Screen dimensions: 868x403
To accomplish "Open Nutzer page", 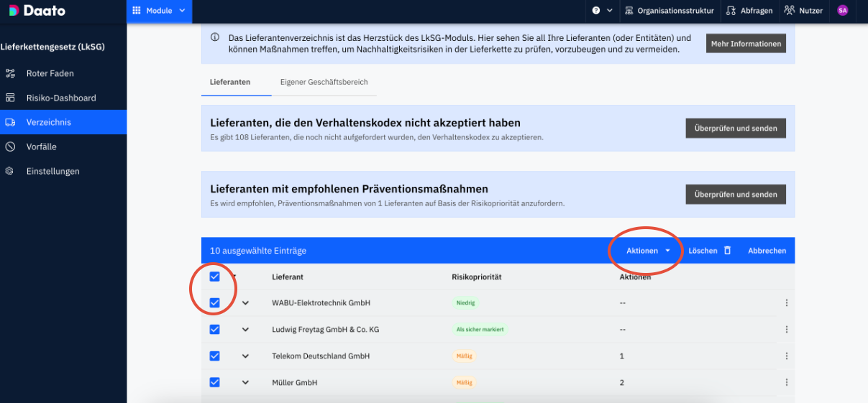I will click(803, 10).
